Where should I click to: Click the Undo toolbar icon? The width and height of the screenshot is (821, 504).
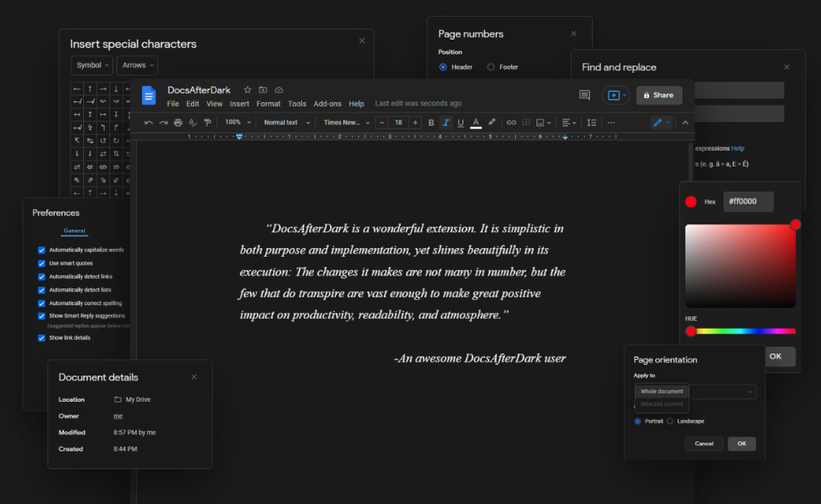149,123
